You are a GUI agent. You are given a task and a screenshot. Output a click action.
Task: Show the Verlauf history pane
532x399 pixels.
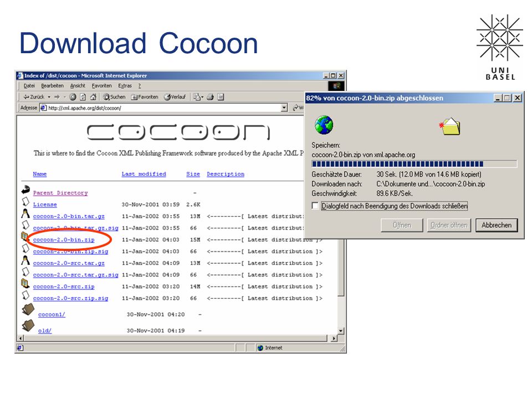(x=175, y=97)
